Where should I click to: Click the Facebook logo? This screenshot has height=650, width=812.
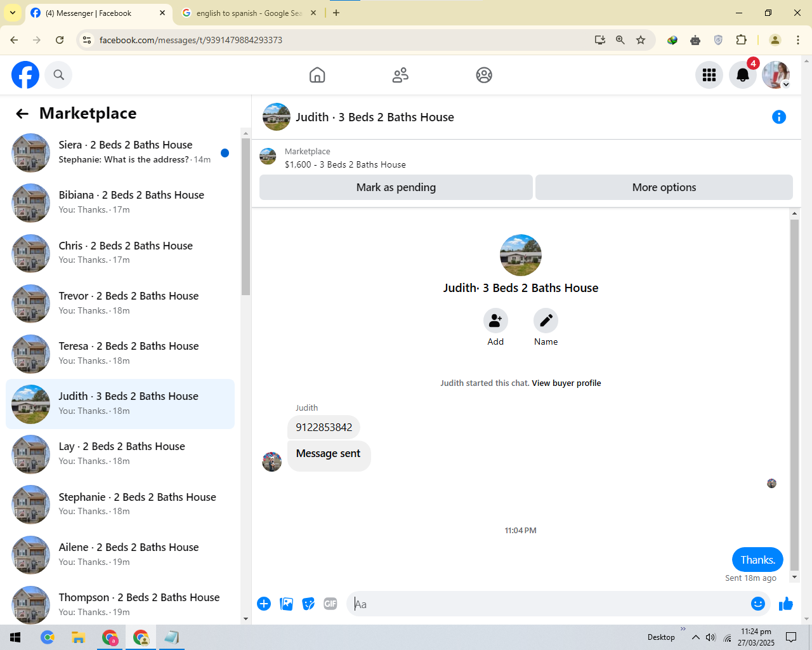(25, 75)
